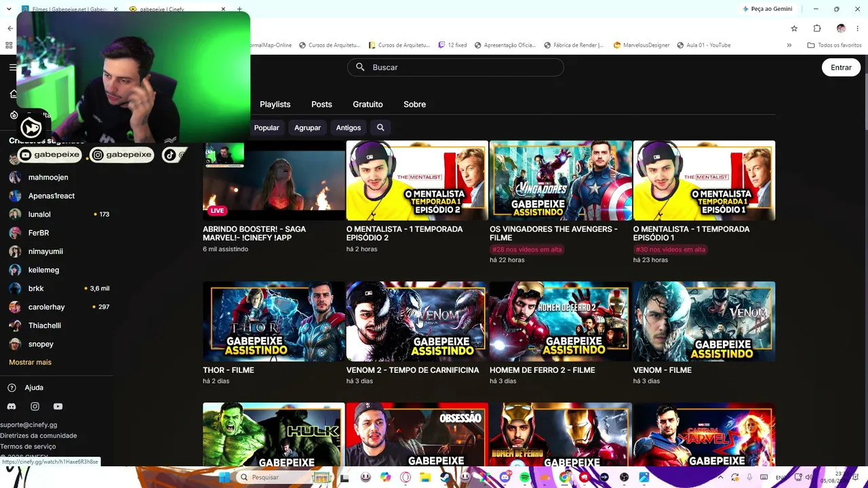Bookmark this page with the star icon
This screenshot has width=868, height=488.
point(794,28)
